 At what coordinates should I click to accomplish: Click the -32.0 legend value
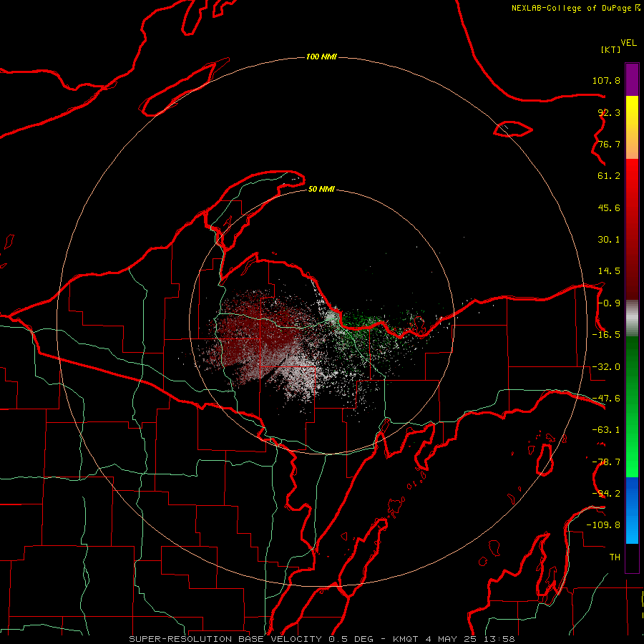tap(606, 367)
